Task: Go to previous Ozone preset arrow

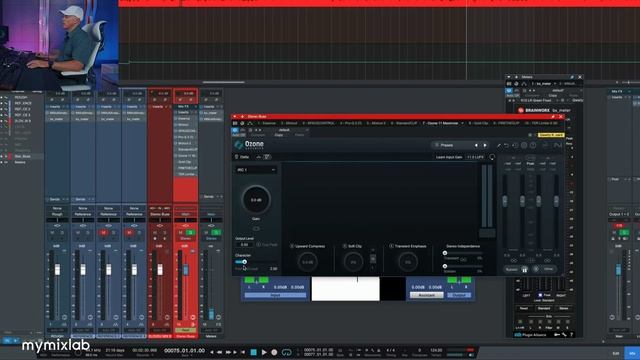Action: click(476, 145)
